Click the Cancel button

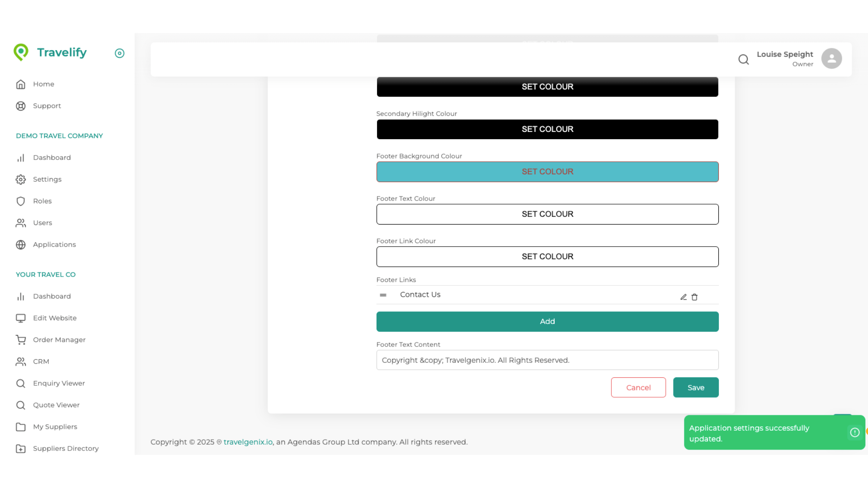point(638,388)
